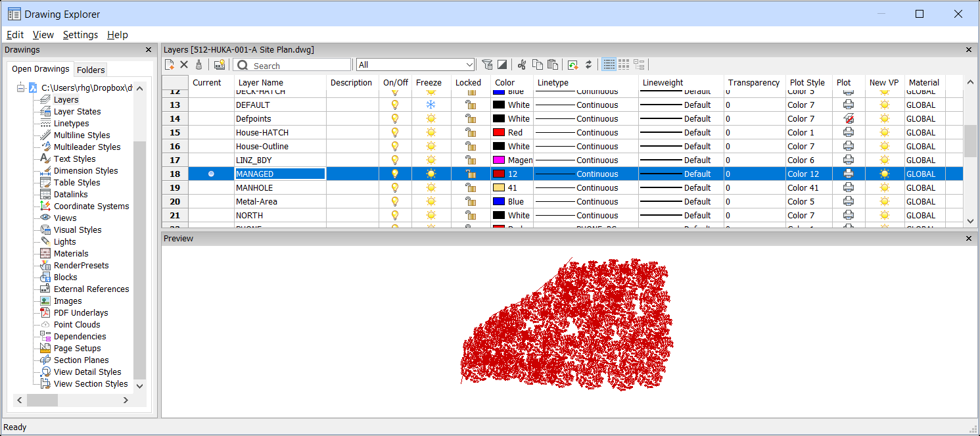Click the linetype line sample for House-HATCH
This screenshot has width=980, height=436.
(x=555, y=133)
